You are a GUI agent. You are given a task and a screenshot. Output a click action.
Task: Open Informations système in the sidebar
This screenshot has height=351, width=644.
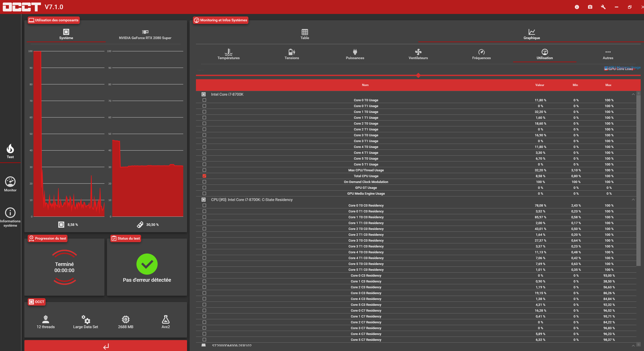tap(10, 218)
